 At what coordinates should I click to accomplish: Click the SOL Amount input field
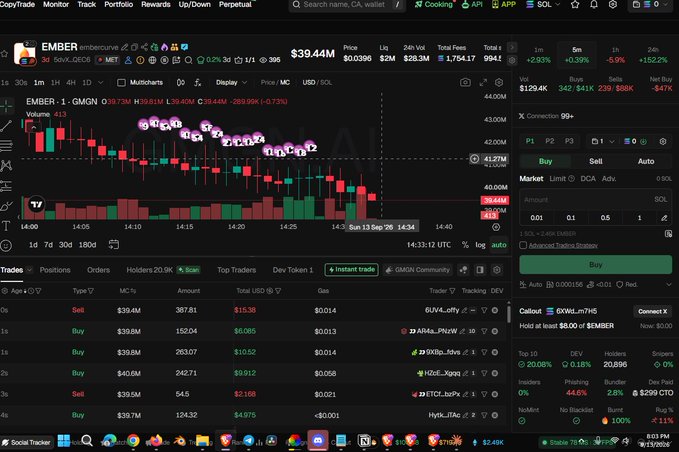pos(595,200)
